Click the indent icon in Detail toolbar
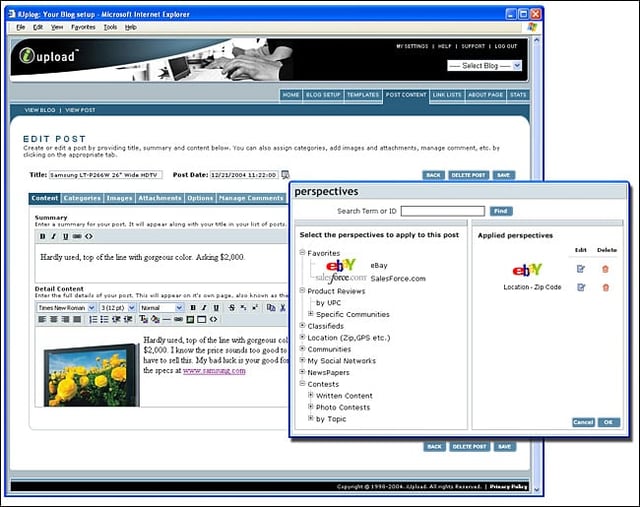Screen dimensions: 640x507 coord(128,319)
